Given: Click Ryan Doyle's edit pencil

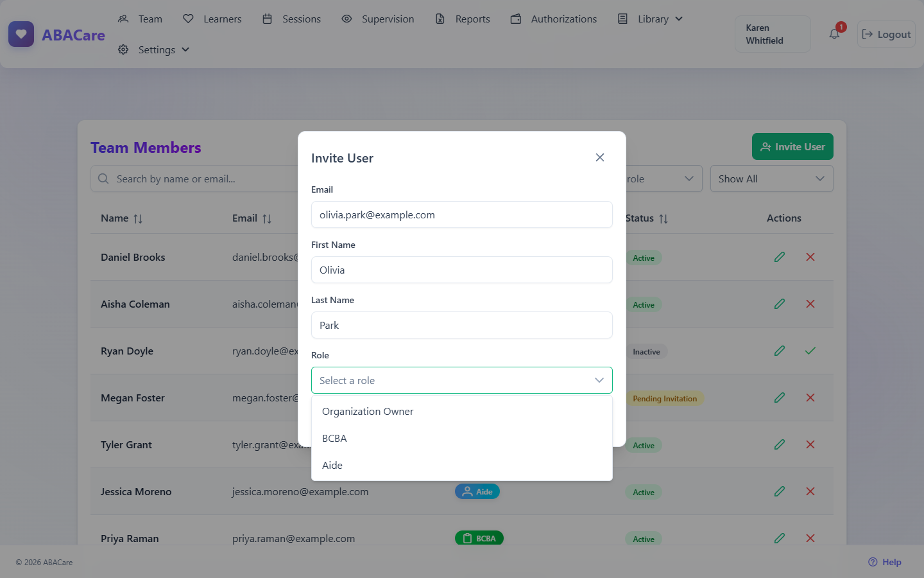Looking at the screenshot, I should [780, 351].
